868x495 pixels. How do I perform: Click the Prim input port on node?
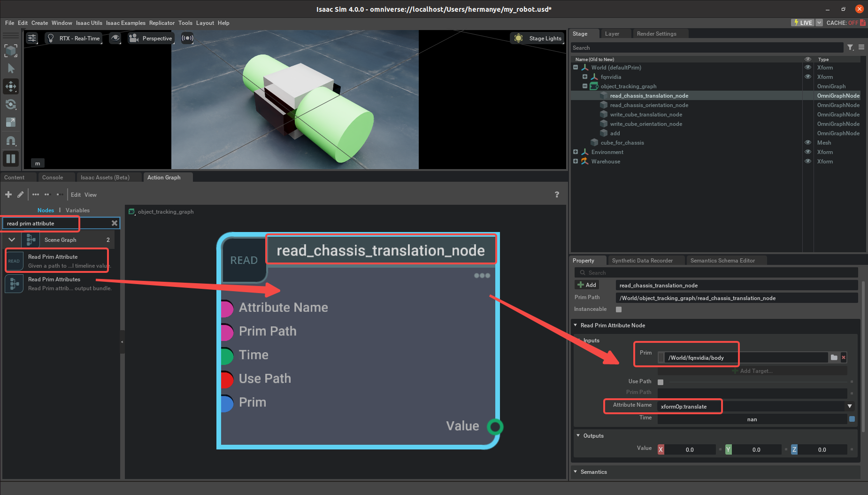[x=226, y=403]
